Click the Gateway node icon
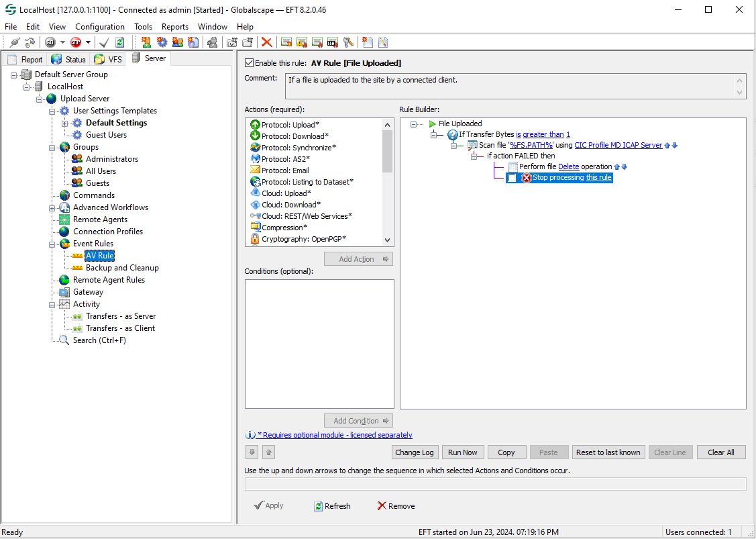756x539 pixels. (x=64, y=292)
